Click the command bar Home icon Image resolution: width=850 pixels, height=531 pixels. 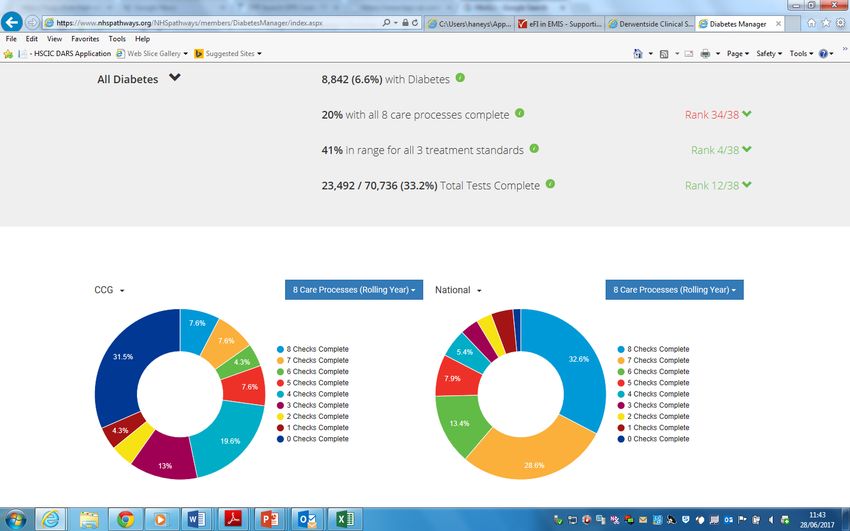638,54
